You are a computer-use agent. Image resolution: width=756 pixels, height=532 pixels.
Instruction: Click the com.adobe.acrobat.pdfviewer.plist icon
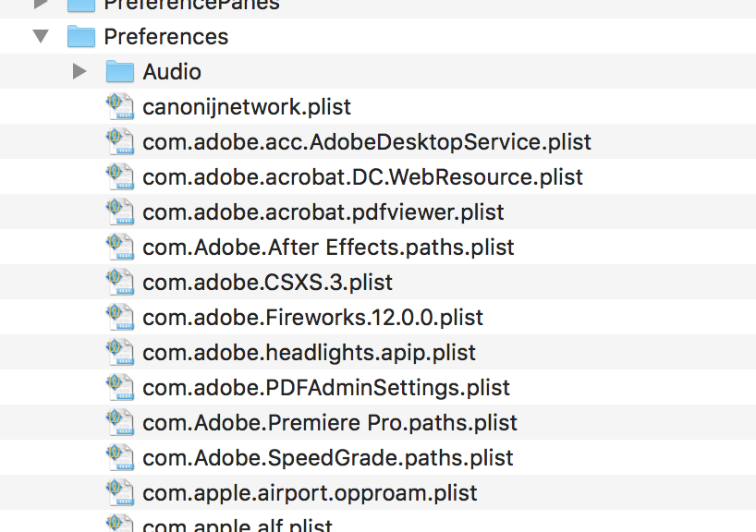click(120, 212)
